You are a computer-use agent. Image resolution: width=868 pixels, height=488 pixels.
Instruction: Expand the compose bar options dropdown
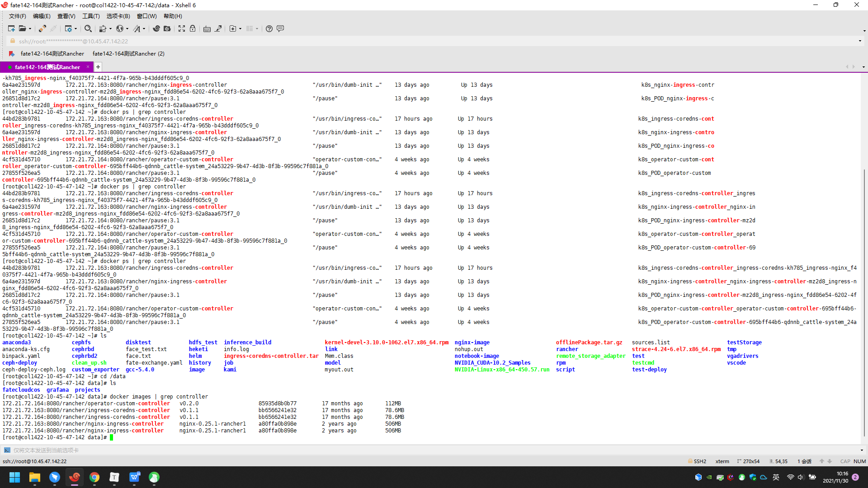click(x=862, y=450)
